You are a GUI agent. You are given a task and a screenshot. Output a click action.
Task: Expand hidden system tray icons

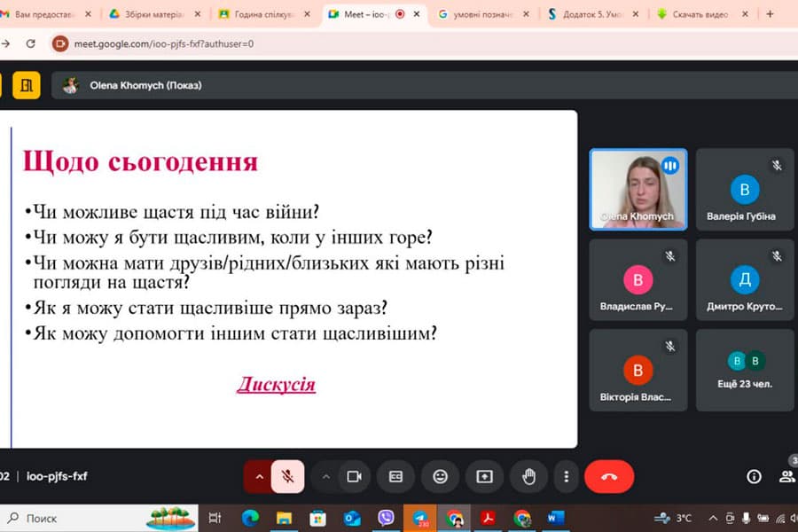point(712,518)
